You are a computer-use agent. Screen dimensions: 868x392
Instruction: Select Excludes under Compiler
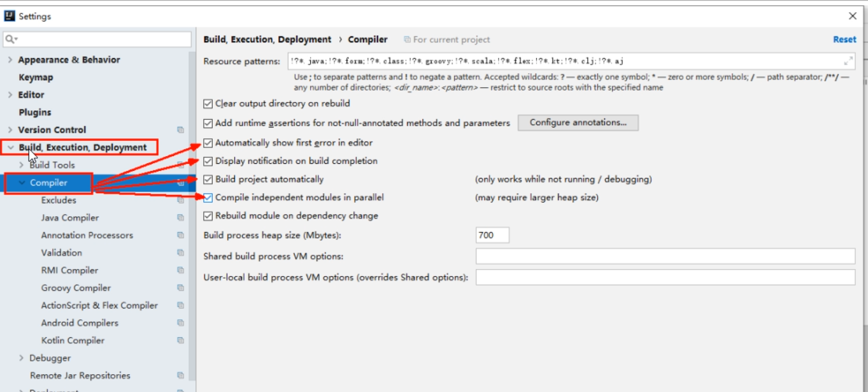59,200
